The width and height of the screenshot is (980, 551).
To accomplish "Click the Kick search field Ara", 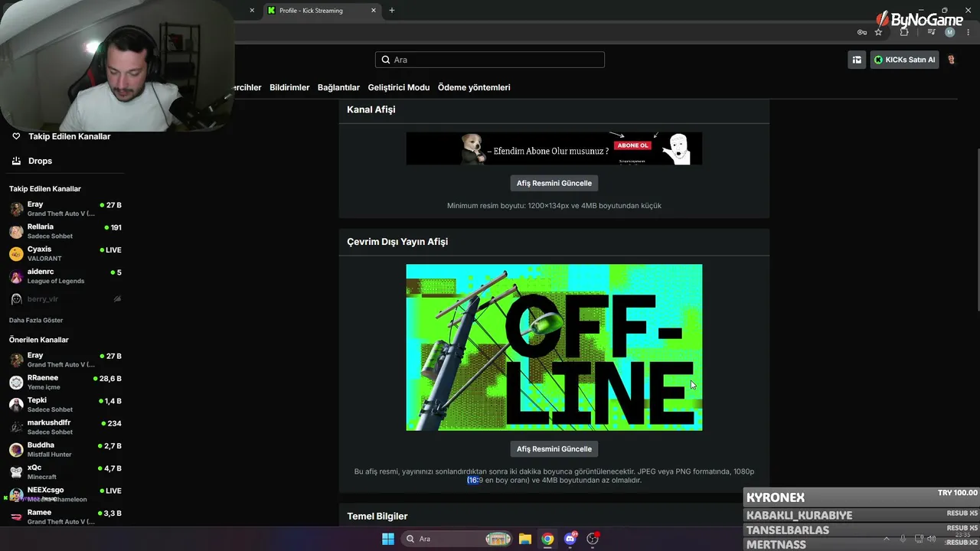I will pos(490,60).
